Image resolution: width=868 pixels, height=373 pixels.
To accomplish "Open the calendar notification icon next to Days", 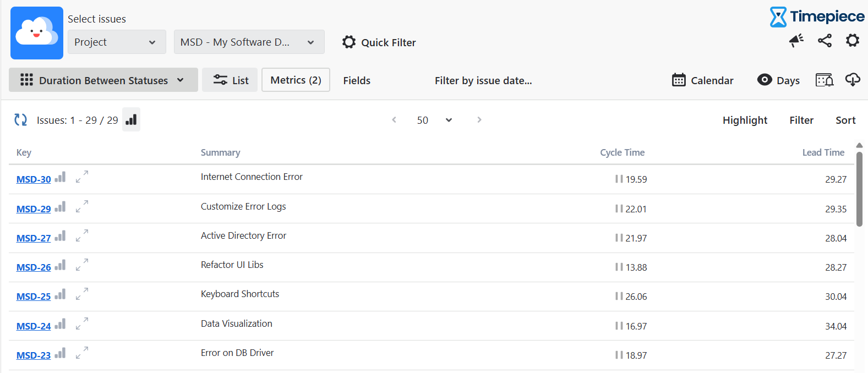I will click(x=824, y=80).
